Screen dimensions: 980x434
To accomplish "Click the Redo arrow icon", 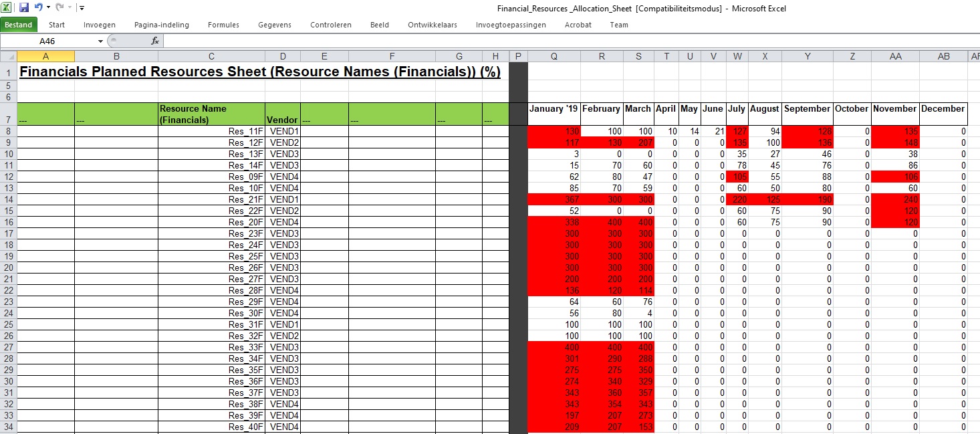I will (59, 7).
